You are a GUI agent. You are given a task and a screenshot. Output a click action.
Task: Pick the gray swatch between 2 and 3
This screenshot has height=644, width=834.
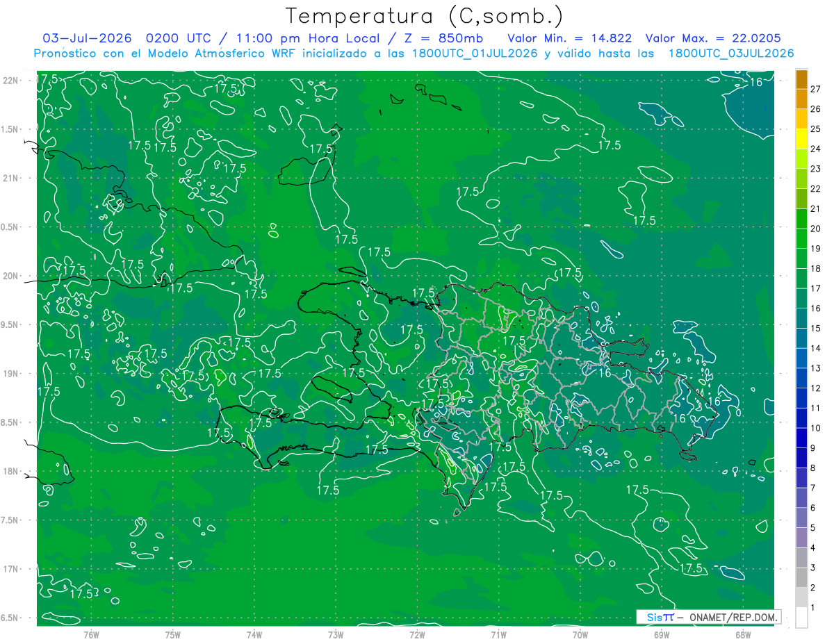pos(801,577)
